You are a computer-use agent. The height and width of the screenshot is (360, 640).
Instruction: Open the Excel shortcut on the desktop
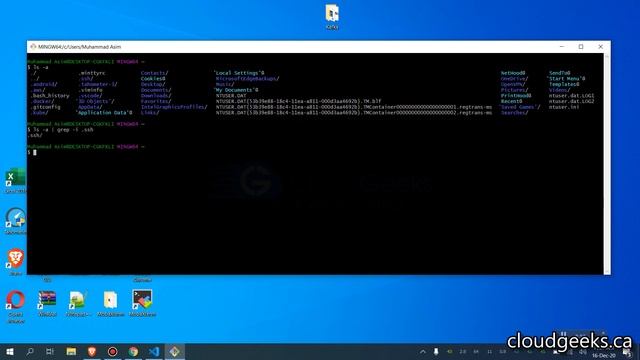[15, 180]
